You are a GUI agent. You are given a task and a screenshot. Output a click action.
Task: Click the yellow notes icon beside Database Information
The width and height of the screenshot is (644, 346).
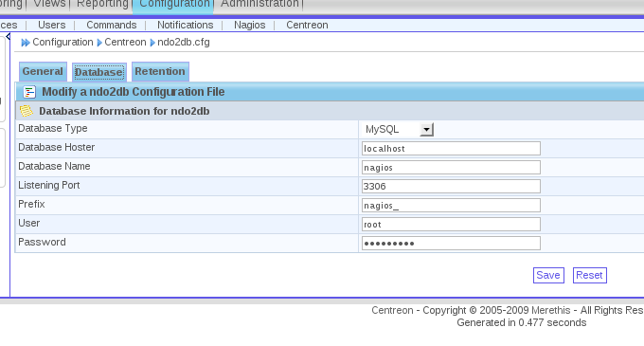[x=27, y=111]
